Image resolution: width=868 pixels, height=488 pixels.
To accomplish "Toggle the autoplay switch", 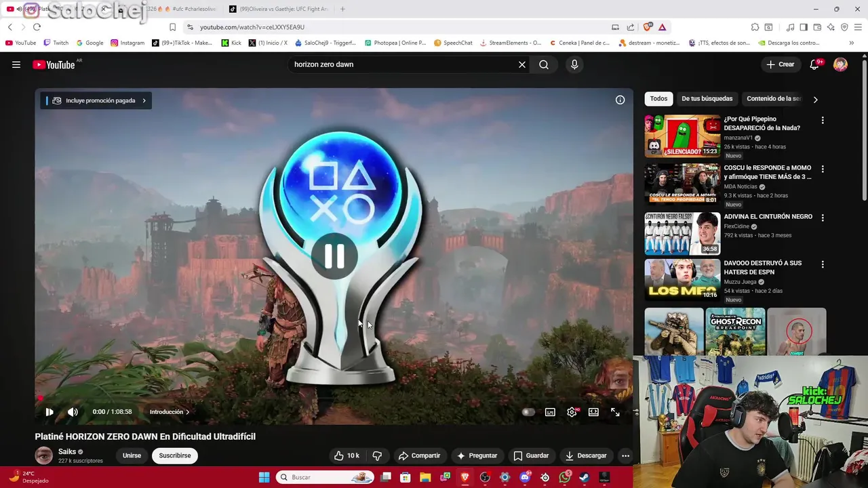I will (x=528, y=411).
